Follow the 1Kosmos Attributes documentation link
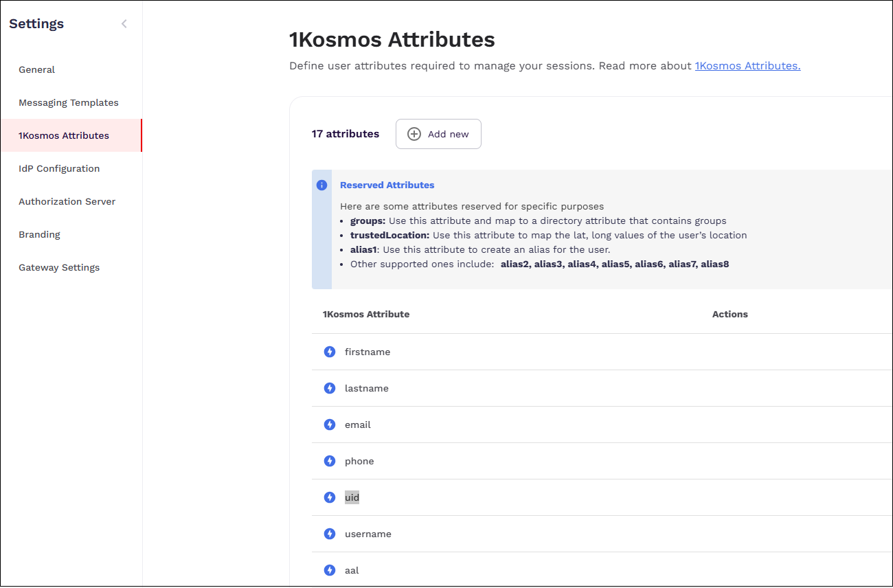Screen dimensions: 893x588 [747, 66]
